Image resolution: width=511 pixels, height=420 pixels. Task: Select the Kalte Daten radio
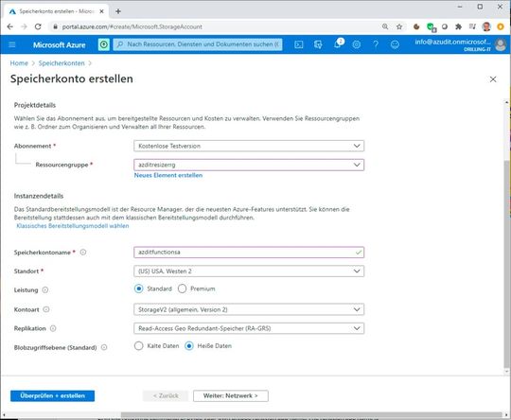[x=138, y=345]
